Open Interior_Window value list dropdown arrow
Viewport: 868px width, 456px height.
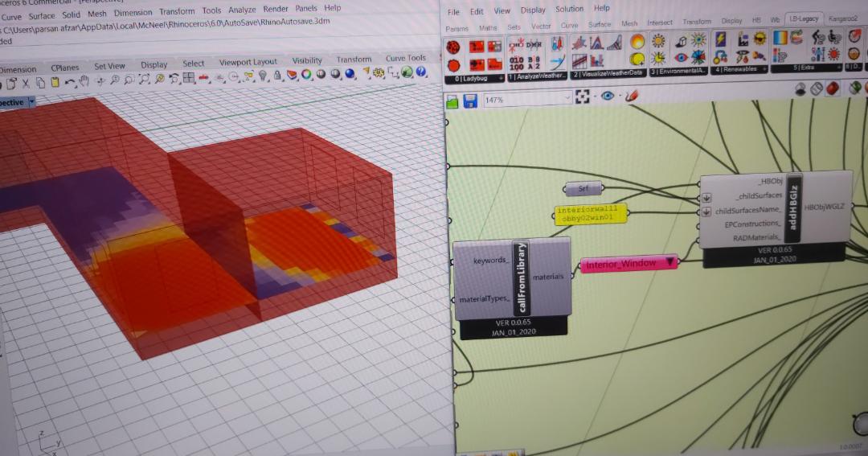tap(670, 261)
